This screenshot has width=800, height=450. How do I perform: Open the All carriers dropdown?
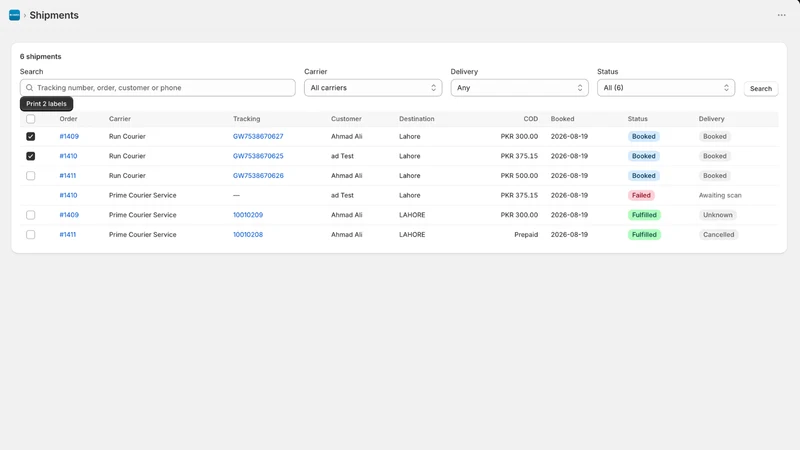[x=373, y=88]
